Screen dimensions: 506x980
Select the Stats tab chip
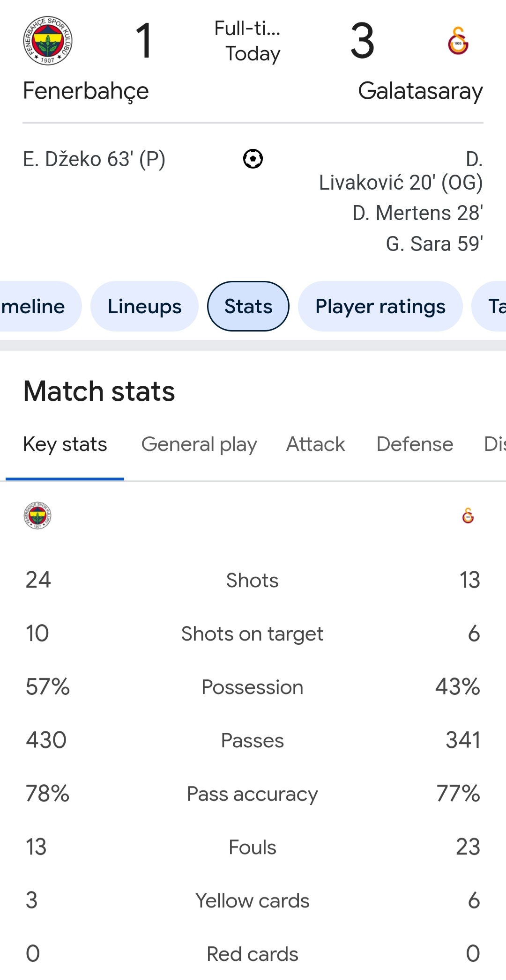click(248, 306)
